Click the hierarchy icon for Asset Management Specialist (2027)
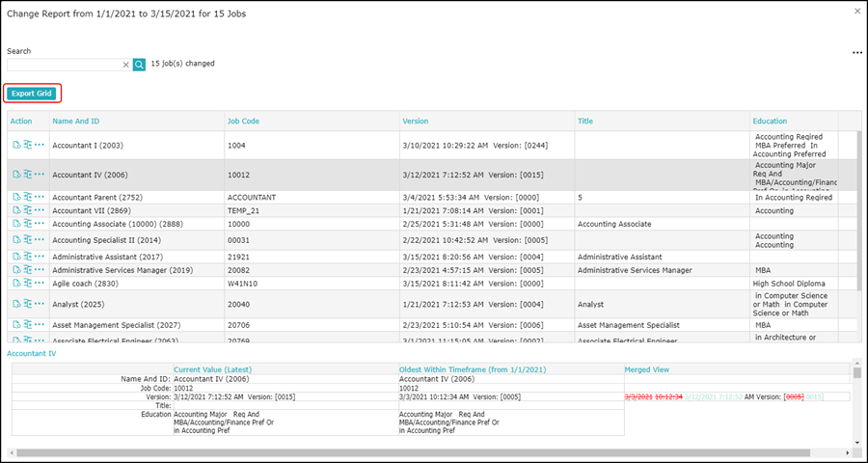 point(28,324)
